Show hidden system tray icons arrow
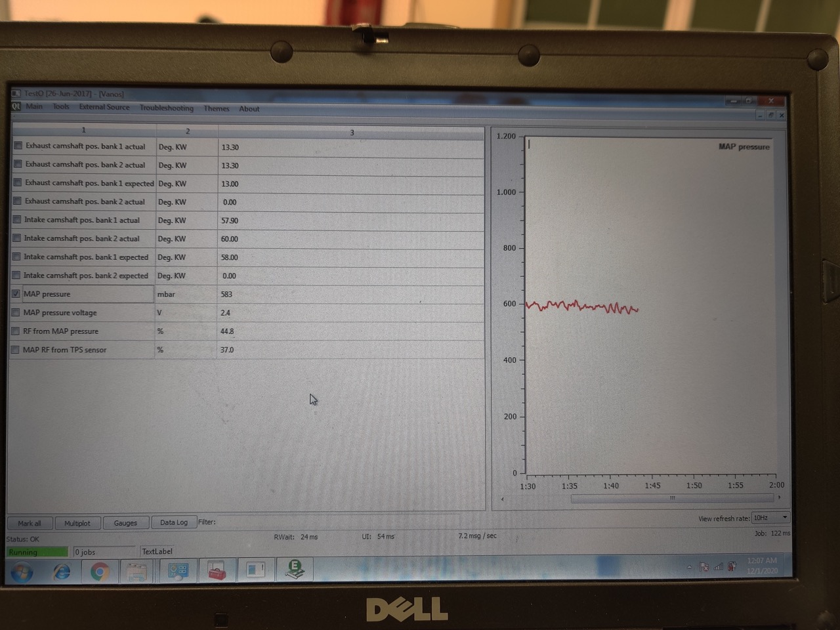This screenshot has width=840, height=630. [689, 567]
